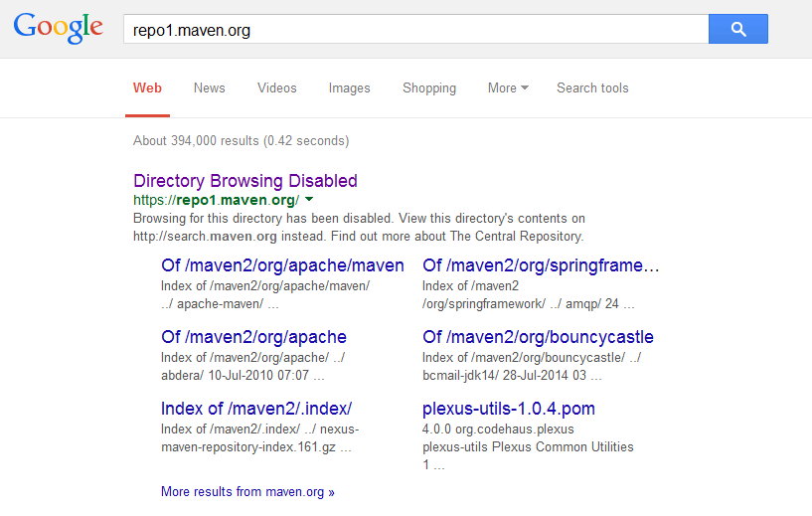Click the green https://repo1.maven.org/ URL
This screenshot has height=516, width=812.
pyautogui.click(x=216, y=200)
